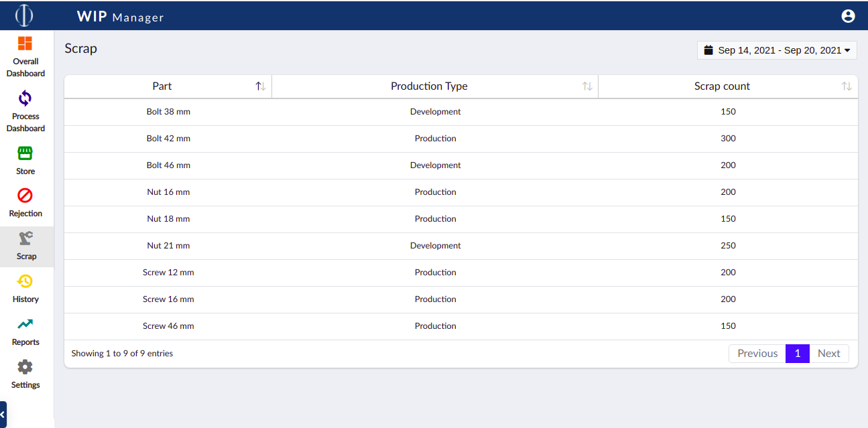Click the Nut 21 mm part cell
This screenshot has height=428, width=868.
168,246
